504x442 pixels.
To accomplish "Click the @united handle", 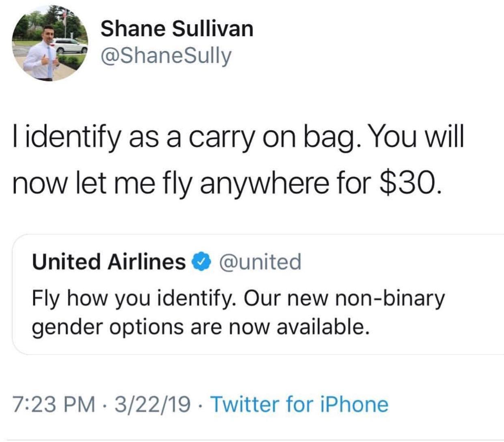I will click(260, 262).
